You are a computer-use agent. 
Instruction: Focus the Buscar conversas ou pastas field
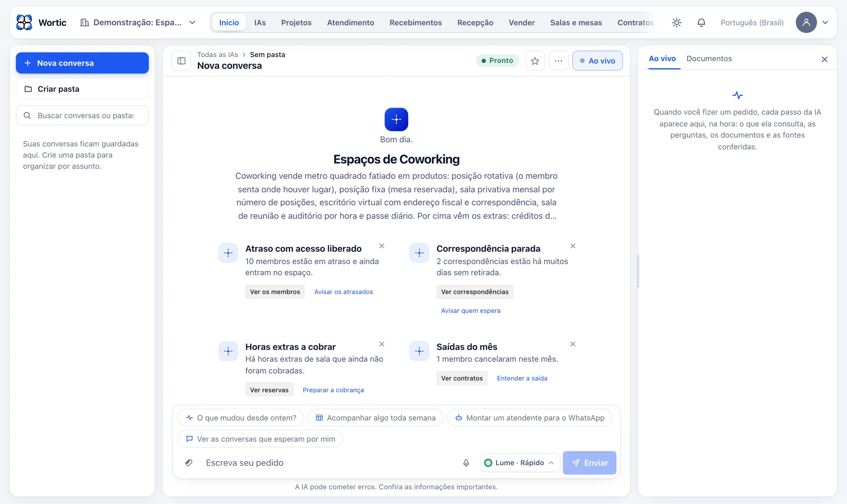pyautogui.click(x=82, y=115)
